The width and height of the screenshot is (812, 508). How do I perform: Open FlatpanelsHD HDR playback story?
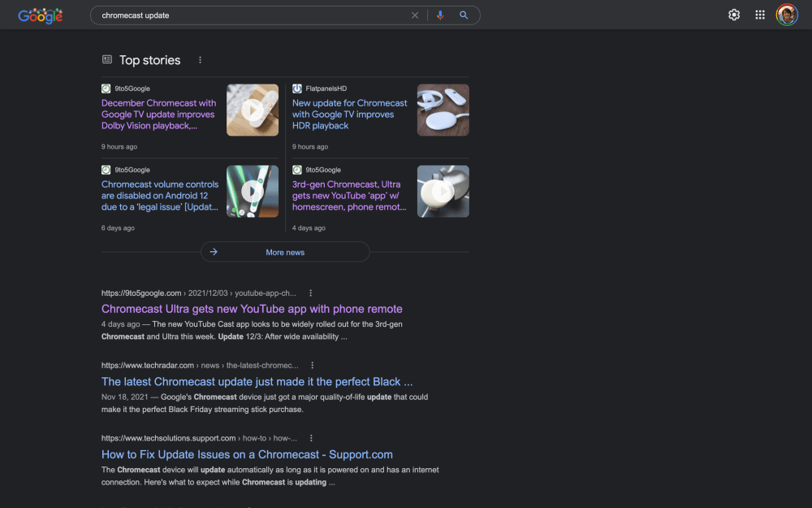pos(349,115)
